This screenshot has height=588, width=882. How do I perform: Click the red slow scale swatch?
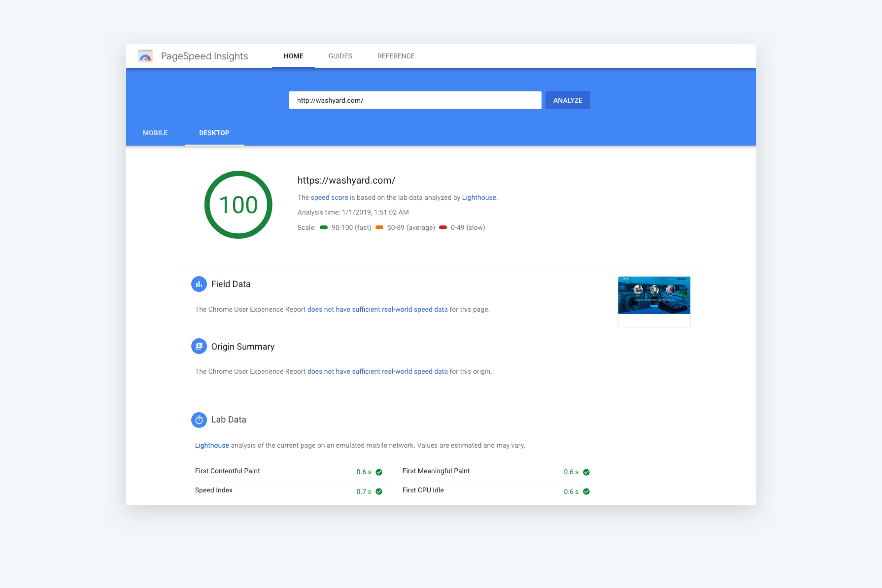pos(443,227)
